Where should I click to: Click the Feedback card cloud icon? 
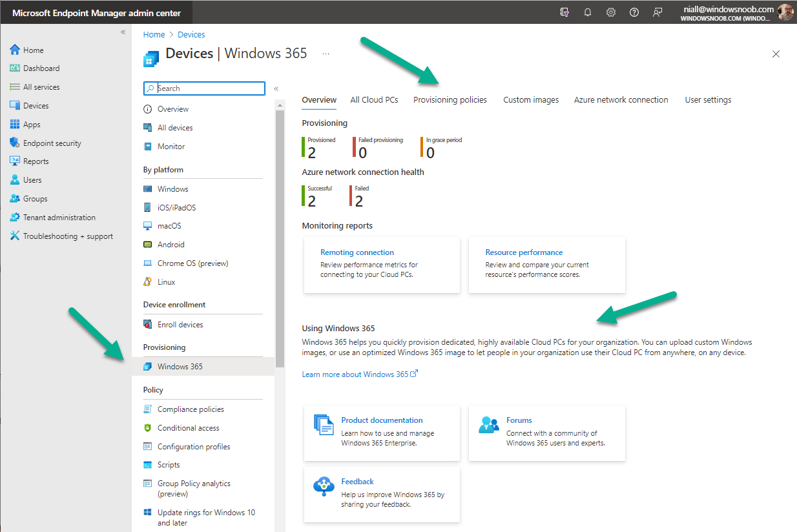(x=324, y=486)
